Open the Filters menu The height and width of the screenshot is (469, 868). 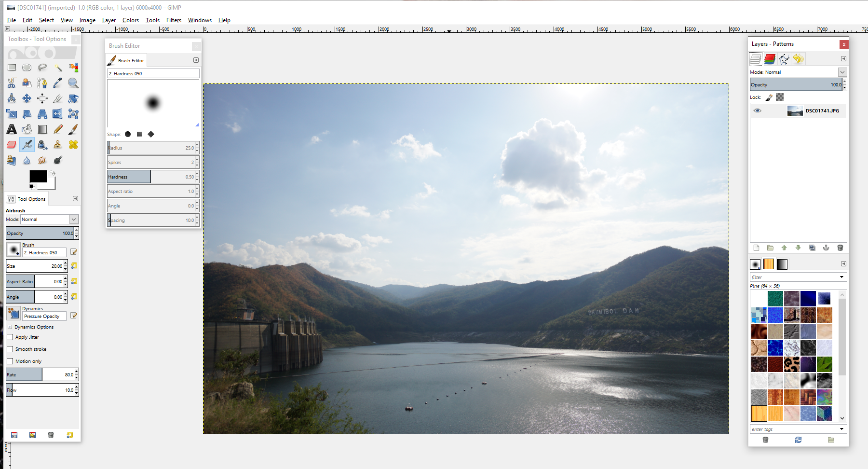[x=174, y=20]
